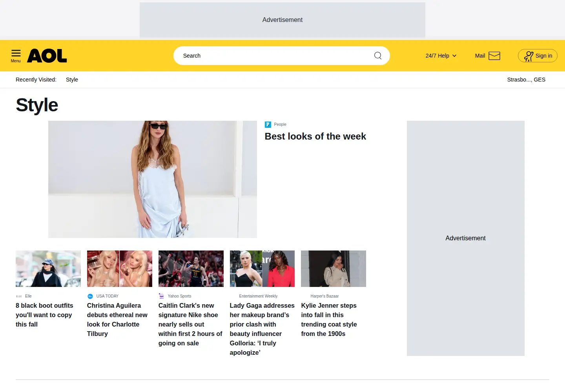
Task: Open the Lady Gaga article thumbnail
Action: click(x=262, y=269)
